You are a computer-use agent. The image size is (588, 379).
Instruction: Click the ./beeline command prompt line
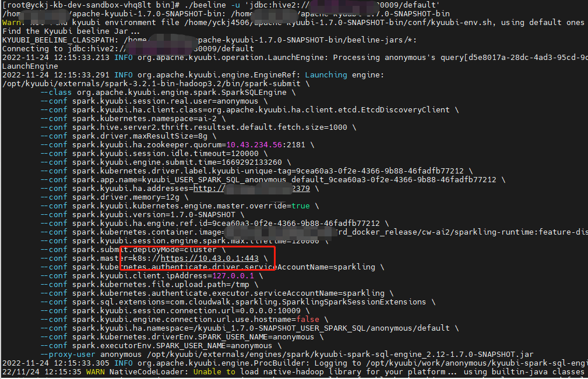[x=221, y=5]
